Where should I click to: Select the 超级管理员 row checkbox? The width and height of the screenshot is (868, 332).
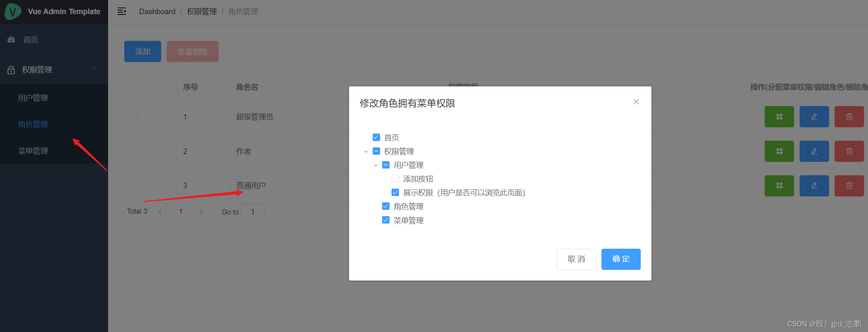click(134, 117)
